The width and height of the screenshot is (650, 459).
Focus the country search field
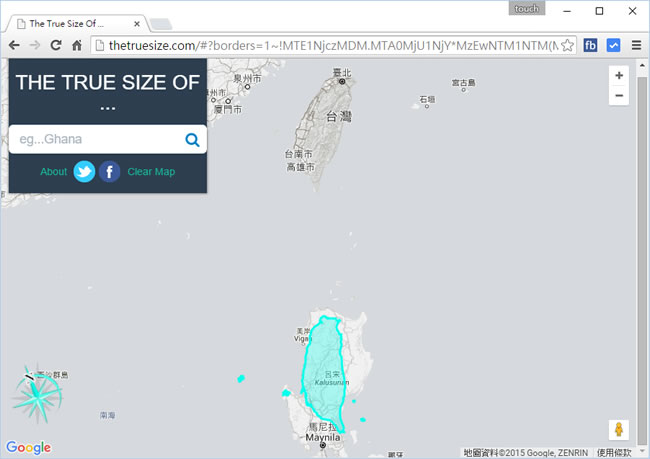[95, 140]
